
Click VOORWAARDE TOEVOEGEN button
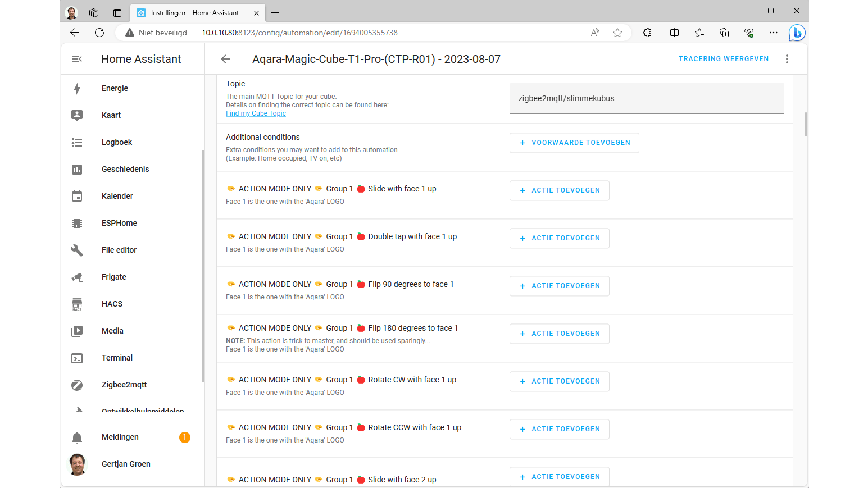[x=574, y=143]
